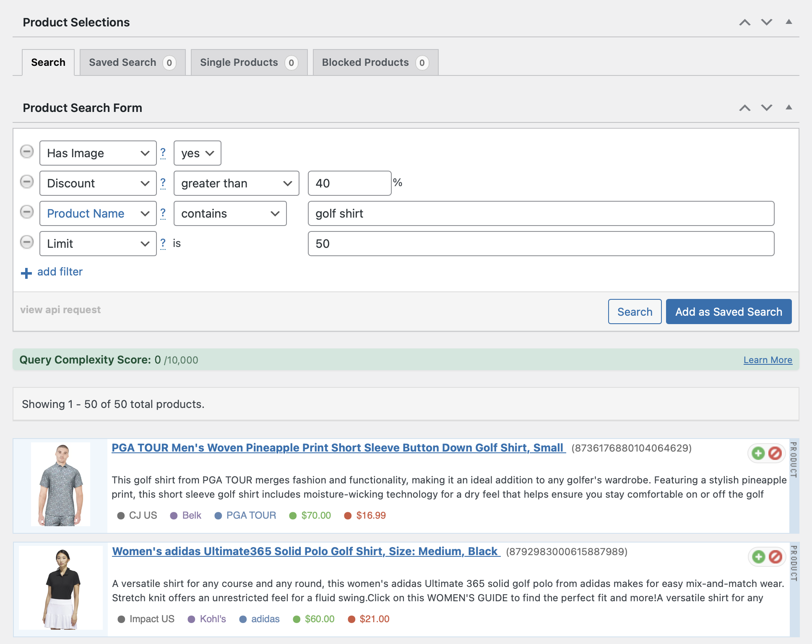Open help for Product Name filter
This screenshot has height=644, width=812.
[163, 213]
